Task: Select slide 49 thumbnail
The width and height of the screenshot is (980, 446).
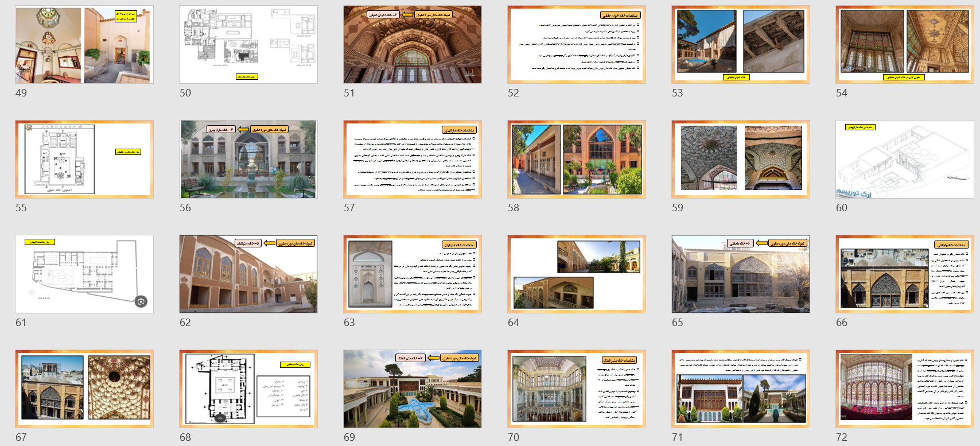Action: 84,45
